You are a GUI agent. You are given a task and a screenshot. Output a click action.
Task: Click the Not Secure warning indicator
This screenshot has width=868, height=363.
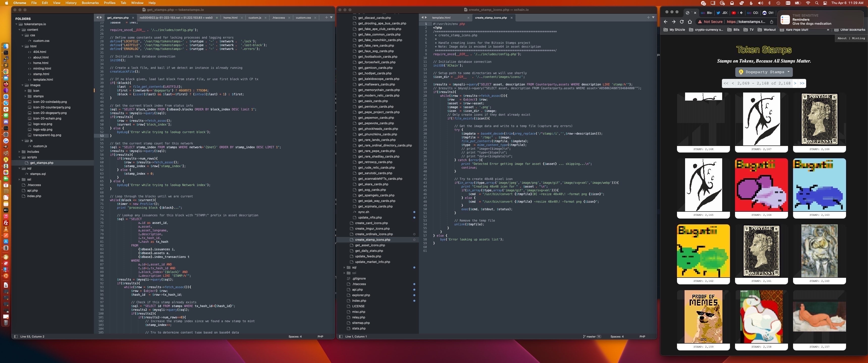coord(710,21)
